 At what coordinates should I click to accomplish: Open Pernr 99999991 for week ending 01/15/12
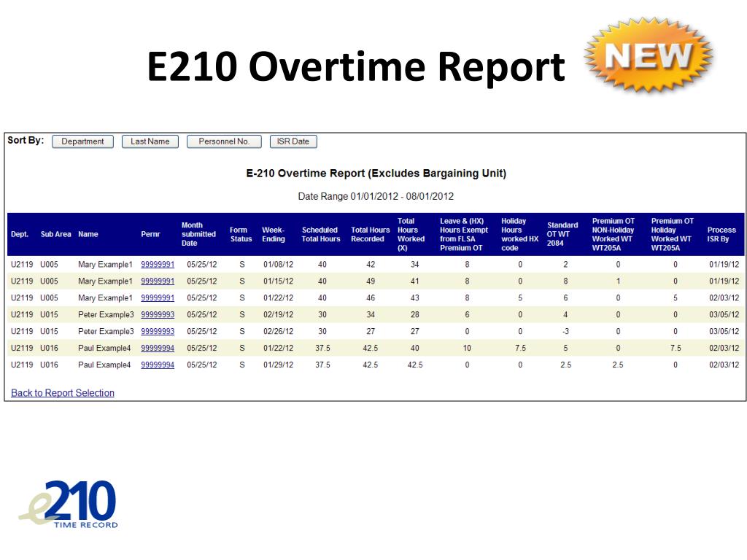pos(158,281)
